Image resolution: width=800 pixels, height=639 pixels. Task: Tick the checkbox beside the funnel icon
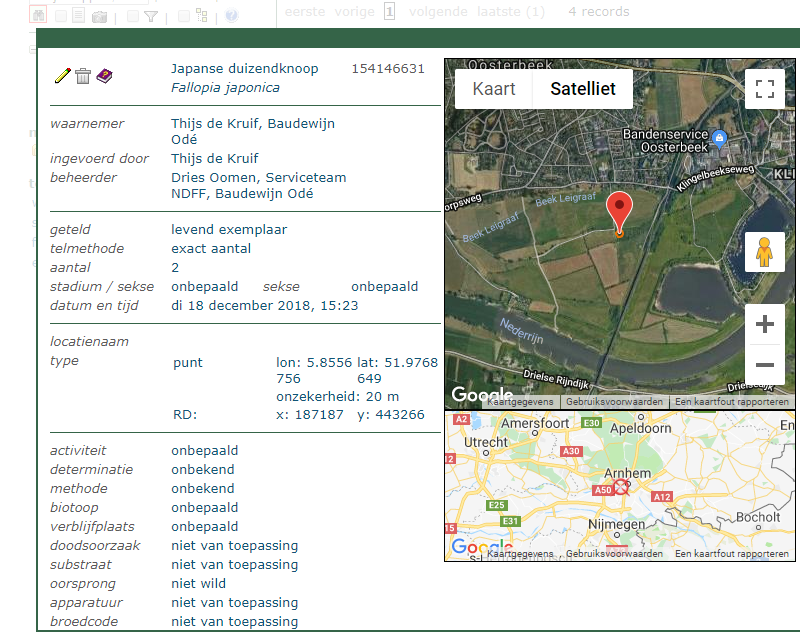133,16
